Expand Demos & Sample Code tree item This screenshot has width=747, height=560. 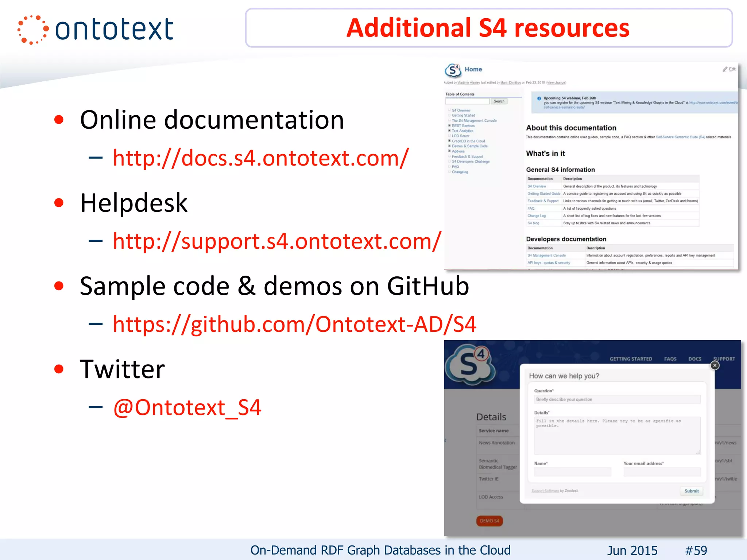pyautogui.click(x=449, y=146)
